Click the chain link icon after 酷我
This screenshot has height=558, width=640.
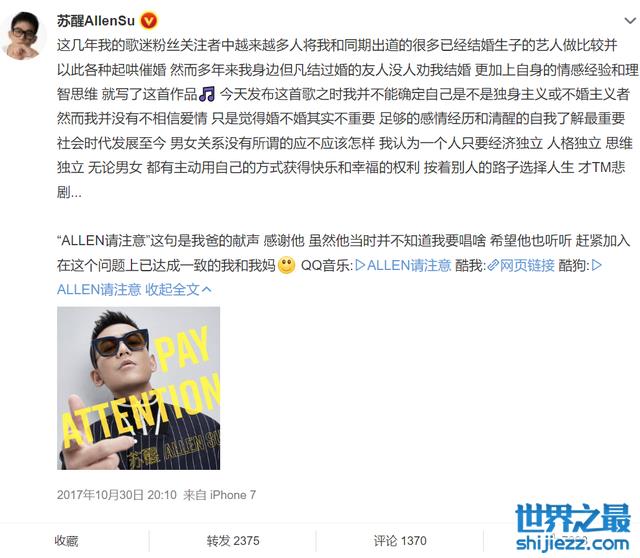pyautogui.click(x=493, y=266)
